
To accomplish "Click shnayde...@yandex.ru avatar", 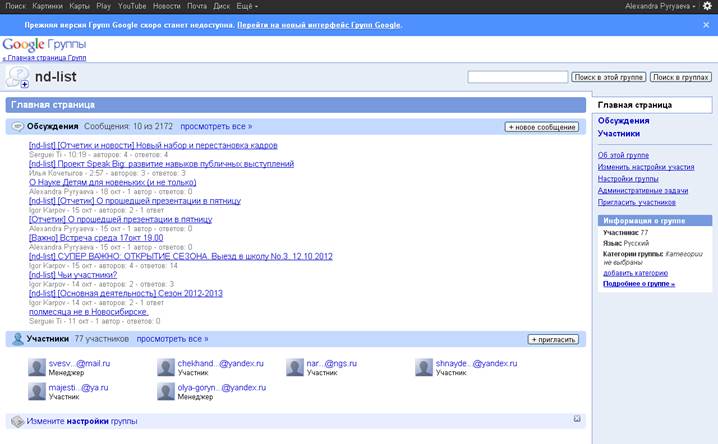I will (x=424, y=368).
